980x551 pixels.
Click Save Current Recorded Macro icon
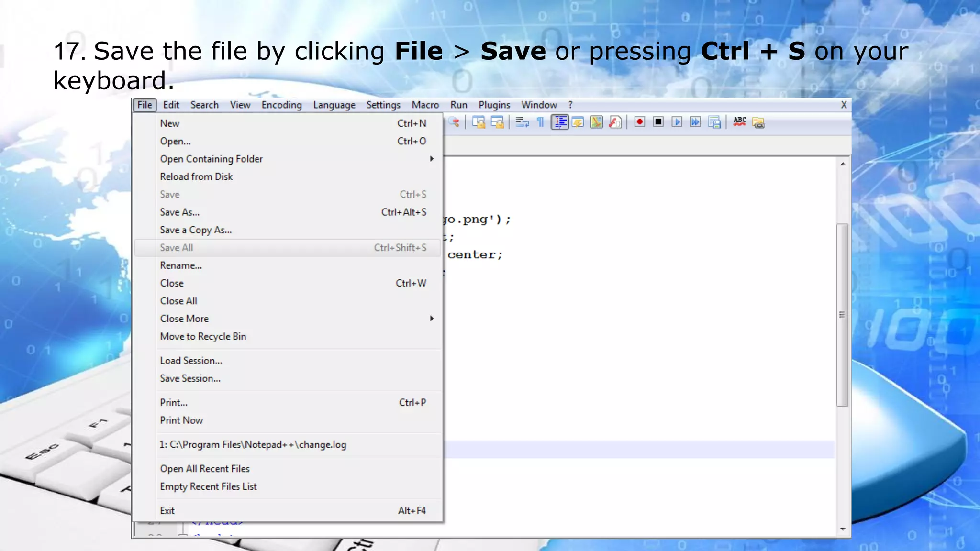[714, 122]
